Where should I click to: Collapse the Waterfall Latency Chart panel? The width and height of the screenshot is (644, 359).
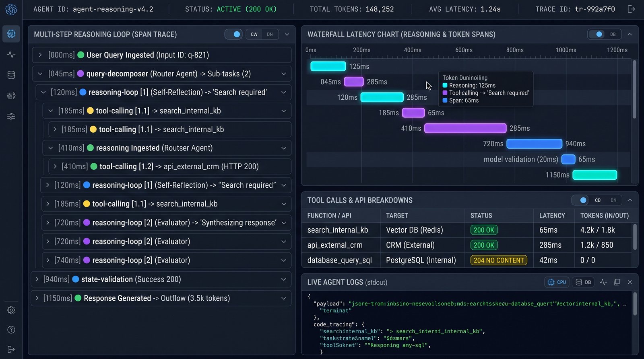click(630, 34)
